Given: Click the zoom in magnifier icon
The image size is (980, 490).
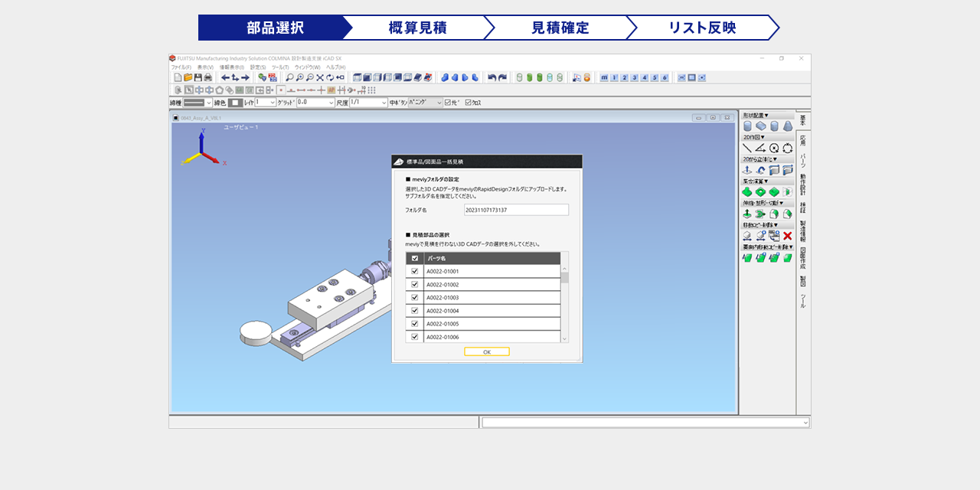Looking at the screenshot, I should click(x=299, y=77).
